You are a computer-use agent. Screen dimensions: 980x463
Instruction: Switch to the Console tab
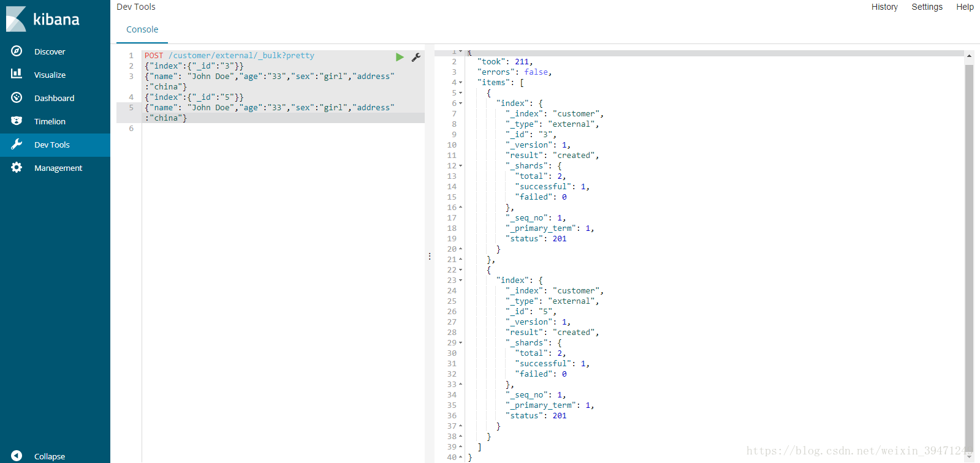coord(142,29)
